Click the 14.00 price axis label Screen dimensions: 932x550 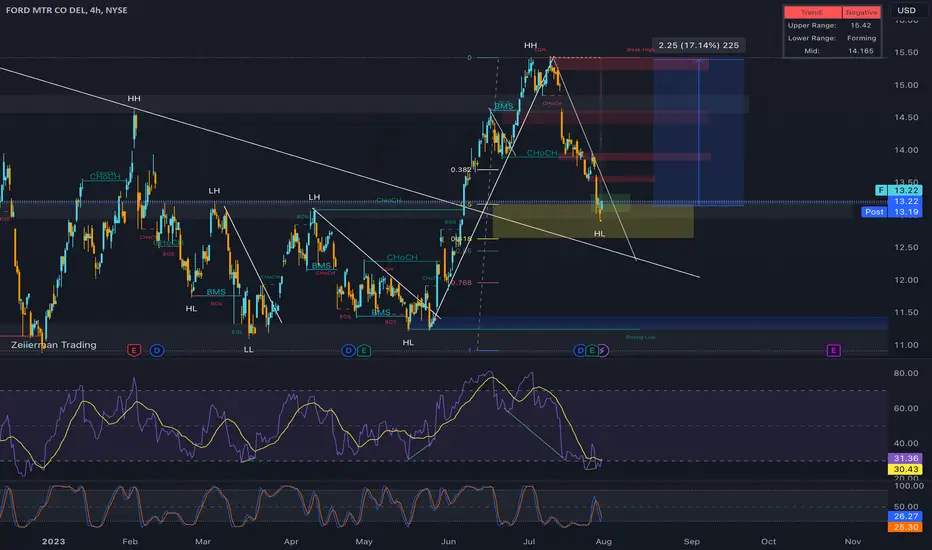[906, 150]
